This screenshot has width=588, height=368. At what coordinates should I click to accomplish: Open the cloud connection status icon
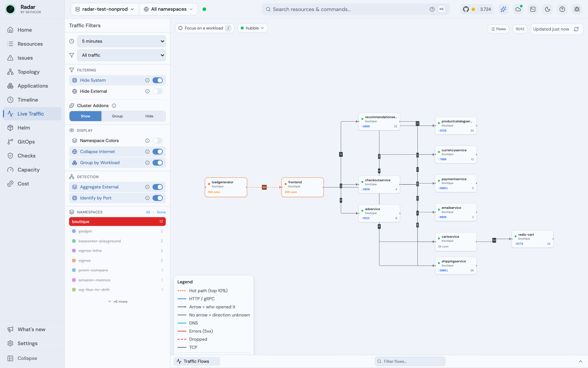click(x=518, y=9)
